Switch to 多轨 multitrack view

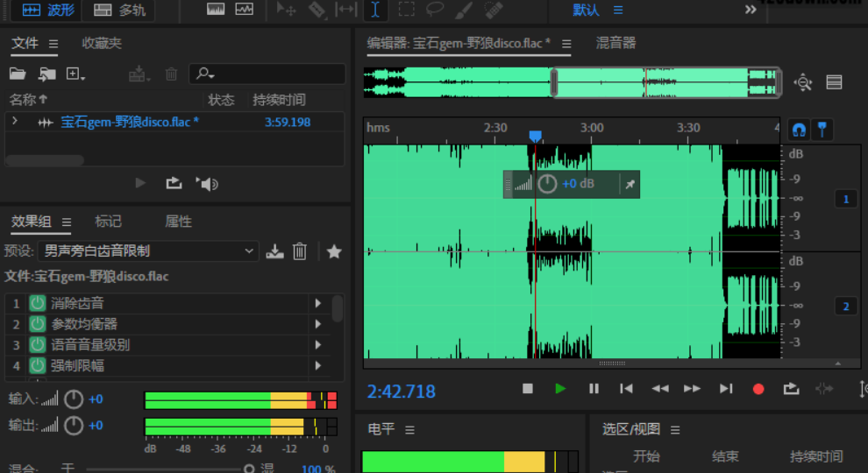point(121,10)
